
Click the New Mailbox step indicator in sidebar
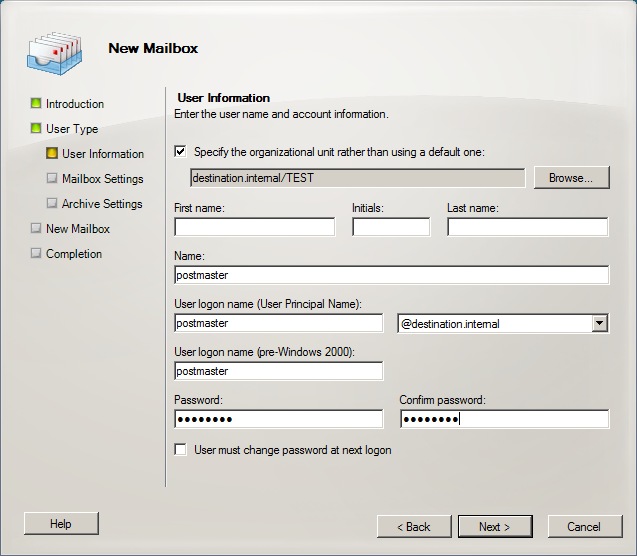click(x=36, y=228)
